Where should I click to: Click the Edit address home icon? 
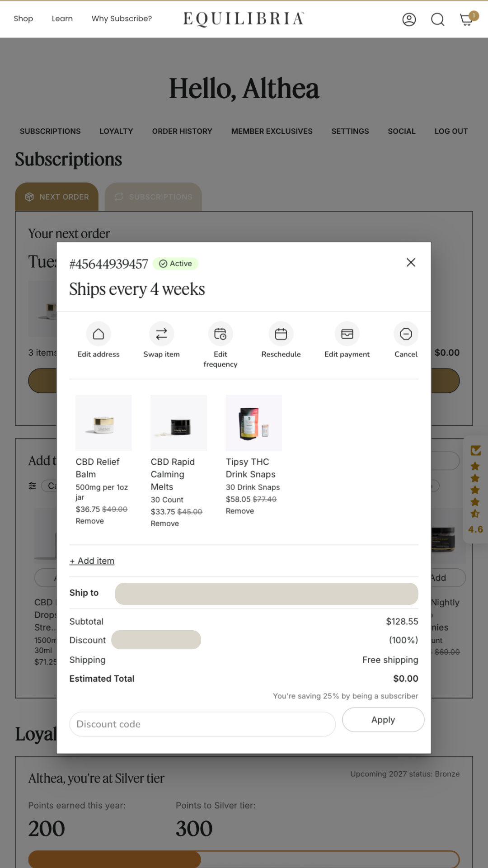pyautogui.click(x=99, y=334)
